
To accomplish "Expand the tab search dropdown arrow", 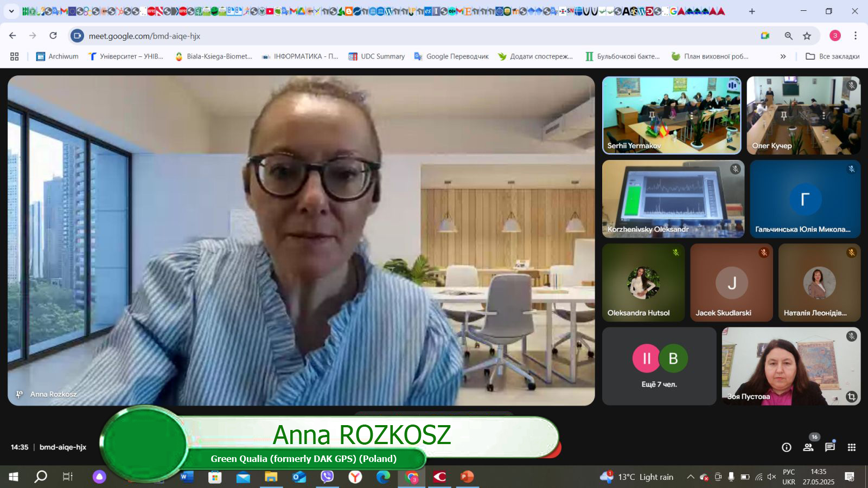I will 11,11.
